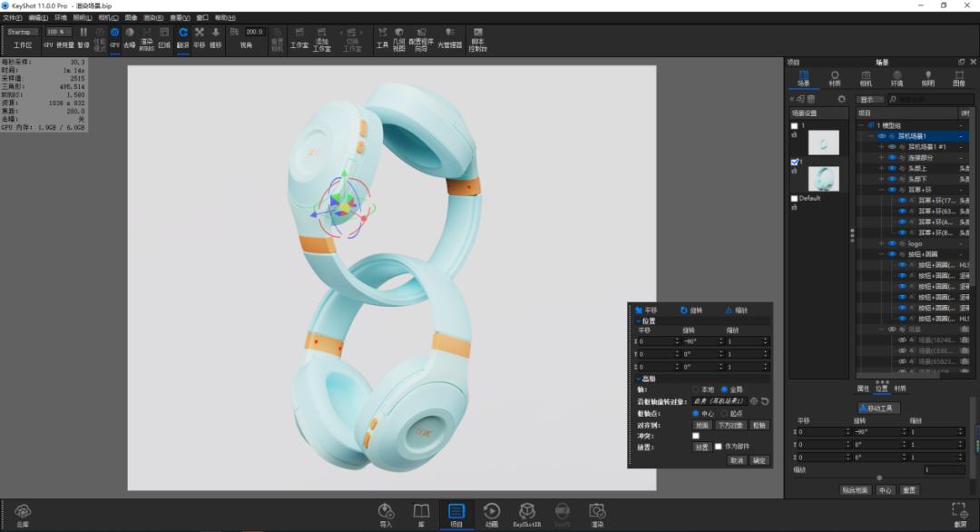Collapse the 耳罩+环 tree node

point(881,190)
